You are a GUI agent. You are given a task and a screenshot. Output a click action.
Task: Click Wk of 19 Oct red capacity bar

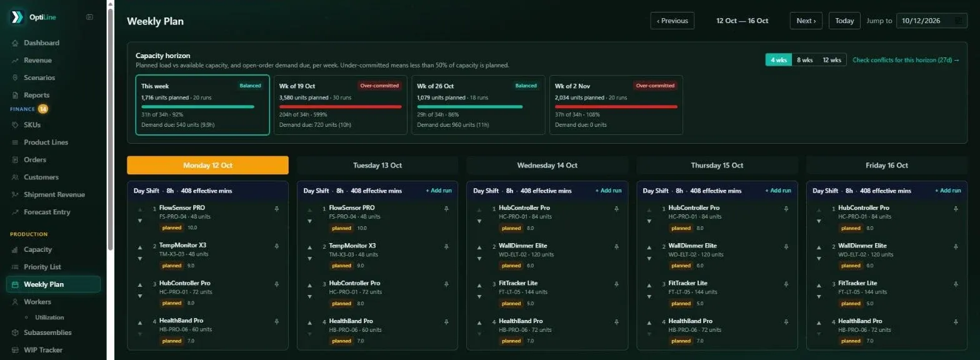(340, 107)
